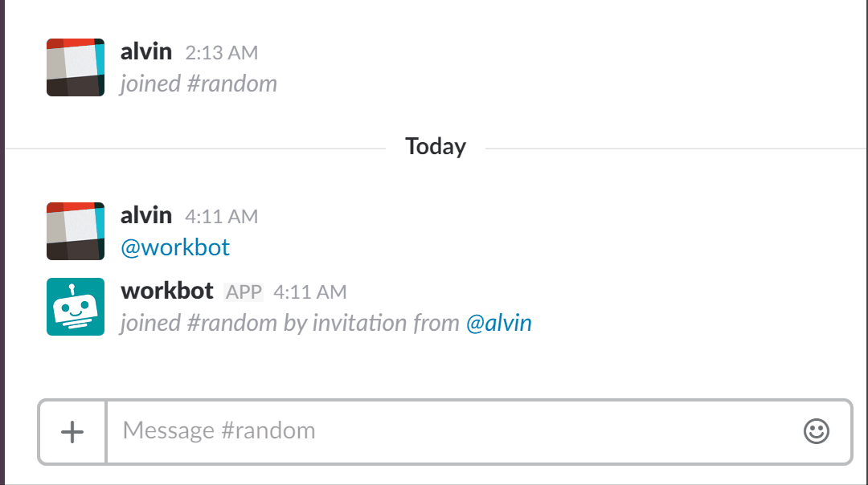Click the username alvin above @workbot message
The height and width of the screenshot is (485, 868).
pos(146,214)
